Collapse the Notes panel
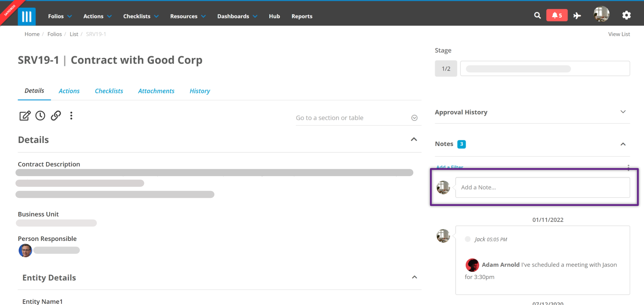The width and height of the screenshot is (644, 305). [623, 144]
